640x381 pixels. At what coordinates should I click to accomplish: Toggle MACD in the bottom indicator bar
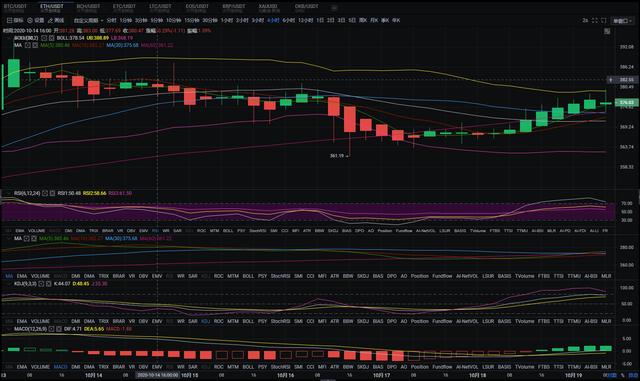coord(60,367)
